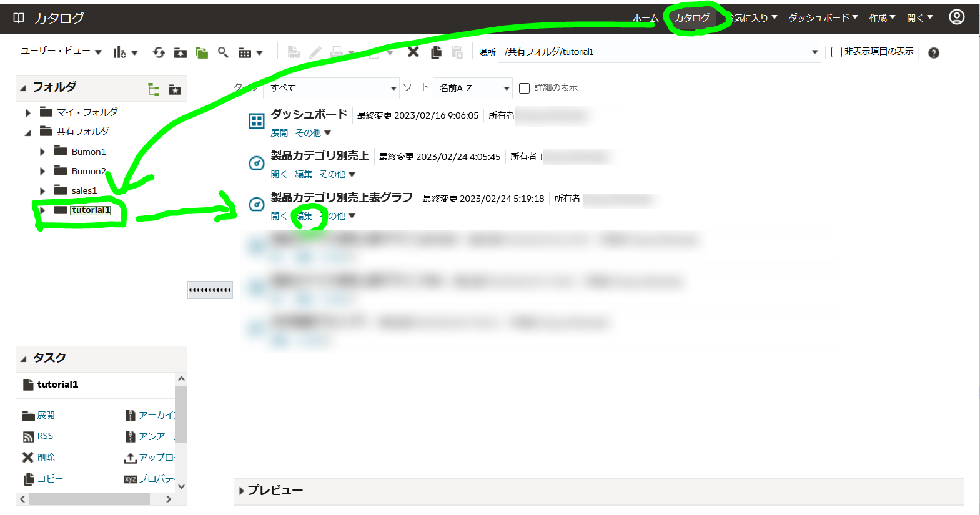Open その他 menu for ダッシュボード item
Image resolution: width=980 pixels, height=515 pixels.
[313, 133]
